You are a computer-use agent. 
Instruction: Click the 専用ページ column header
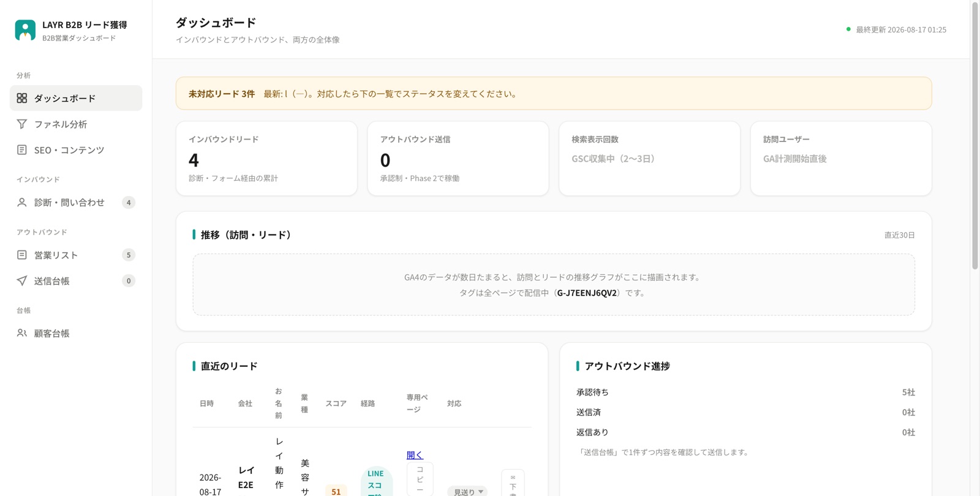click(417, 404)
